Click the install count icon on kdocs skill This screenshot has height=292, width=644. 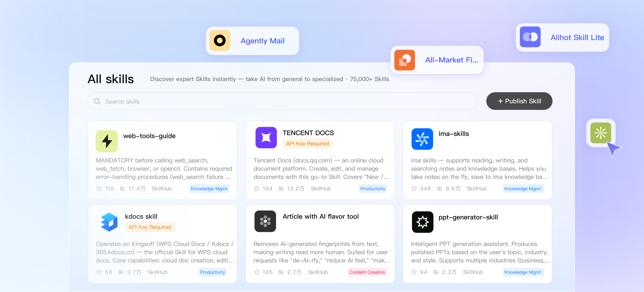[x=121, y=272]
